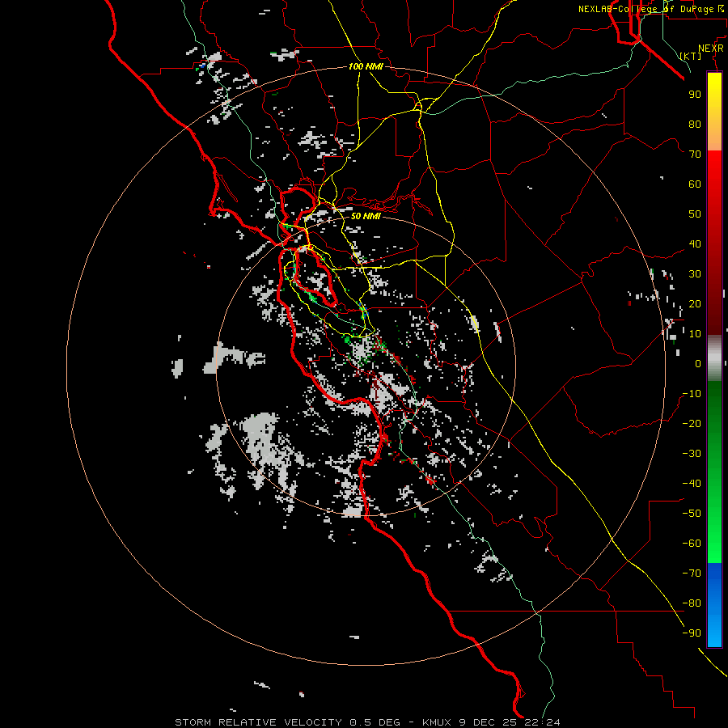Click the -10 value on velocity scale

[692, 394]
